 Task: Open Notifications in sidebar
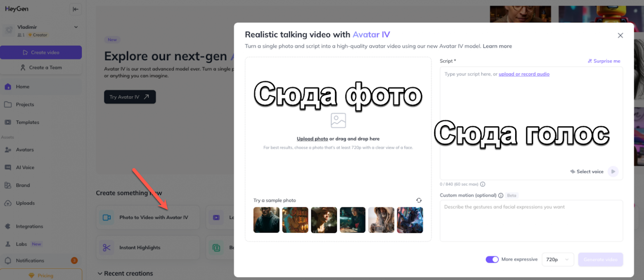pos(41,261)
